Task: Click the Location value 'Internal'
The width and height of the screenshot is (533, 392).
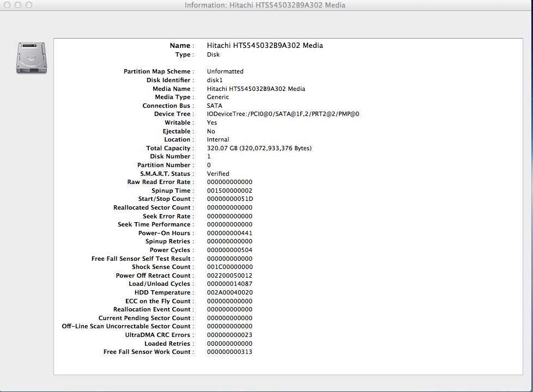Action: tap(218, 139)
